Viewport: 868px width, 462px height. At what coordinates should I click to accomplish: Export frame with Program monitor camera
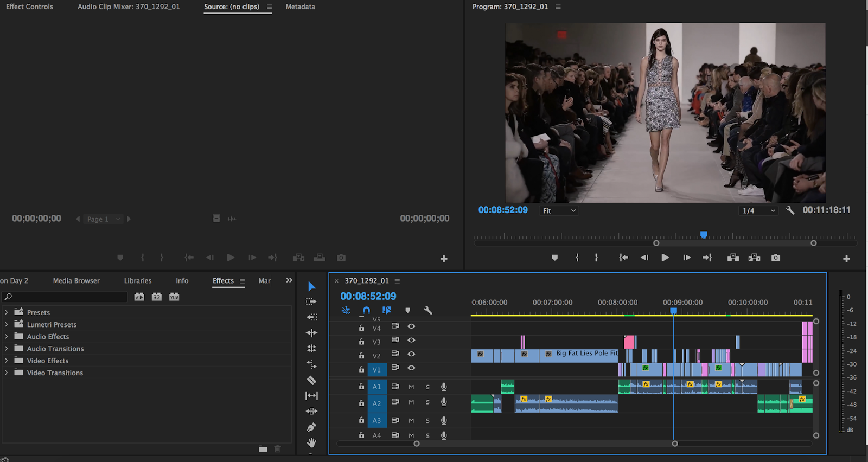click(776, 258)
